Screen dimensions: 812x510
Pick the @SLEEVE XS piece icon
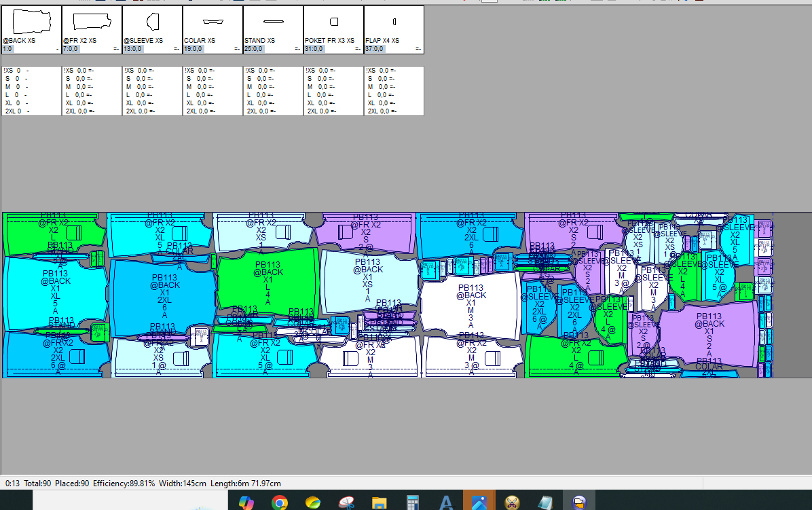(x=152, y=22)
